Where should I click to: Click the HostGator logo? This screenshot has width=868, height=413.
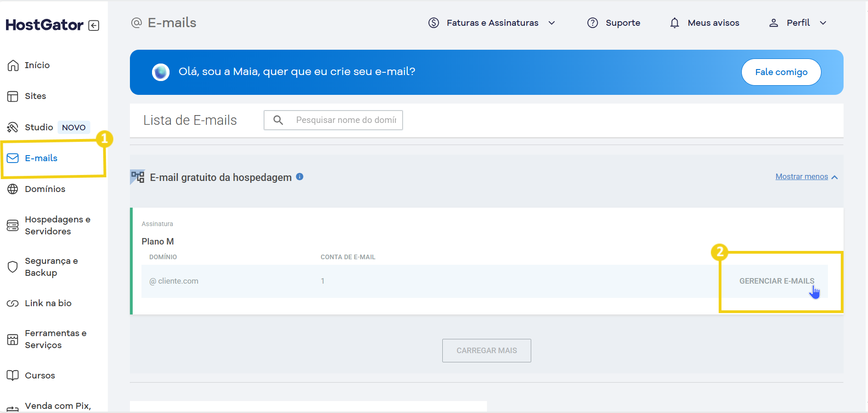pos(44,25)
